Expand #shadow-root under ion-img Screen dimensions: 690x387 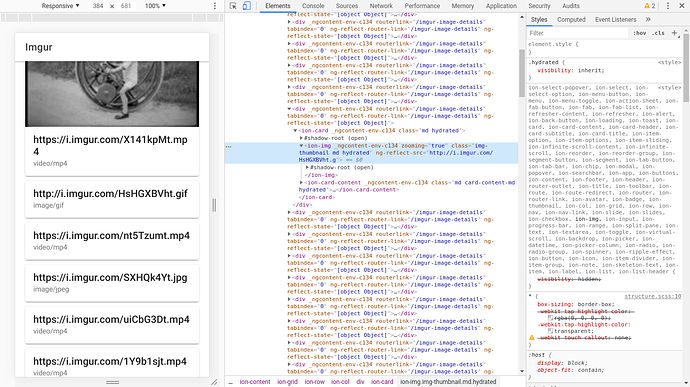[x=307, y=168]
